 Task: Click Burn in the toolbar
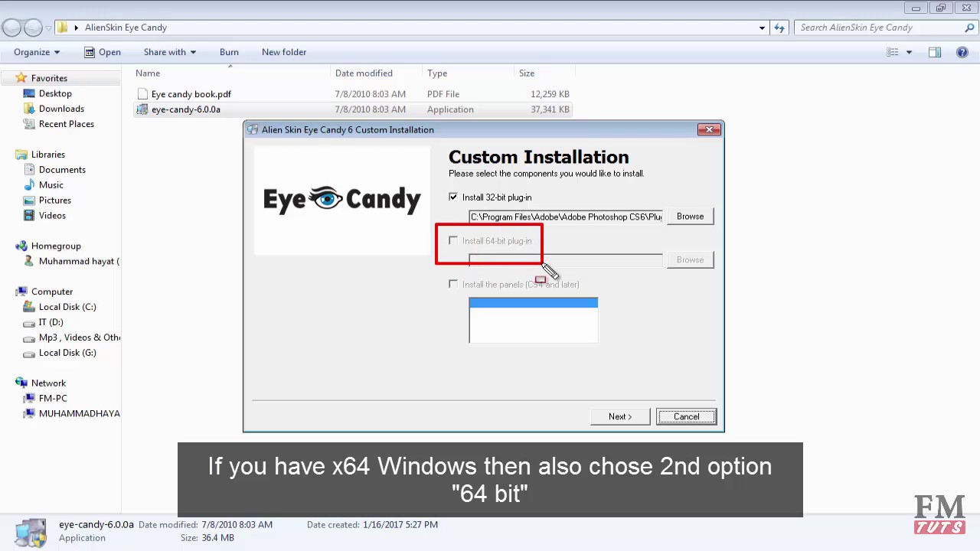coord(229,52)
